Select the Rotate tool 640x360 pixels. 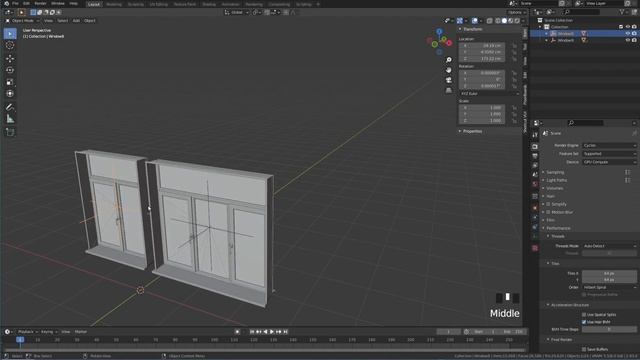coord(10,70)
